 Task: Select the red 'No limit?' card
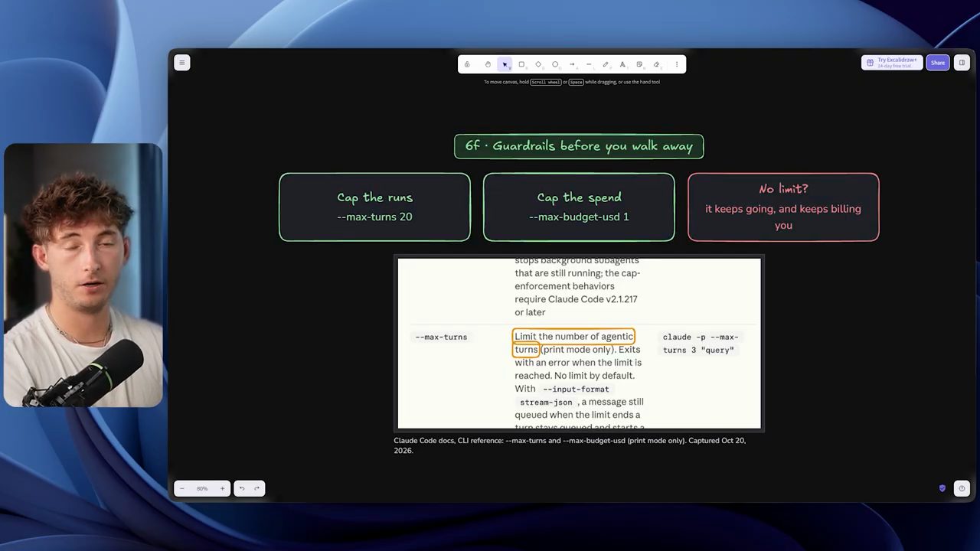point(783,207)
